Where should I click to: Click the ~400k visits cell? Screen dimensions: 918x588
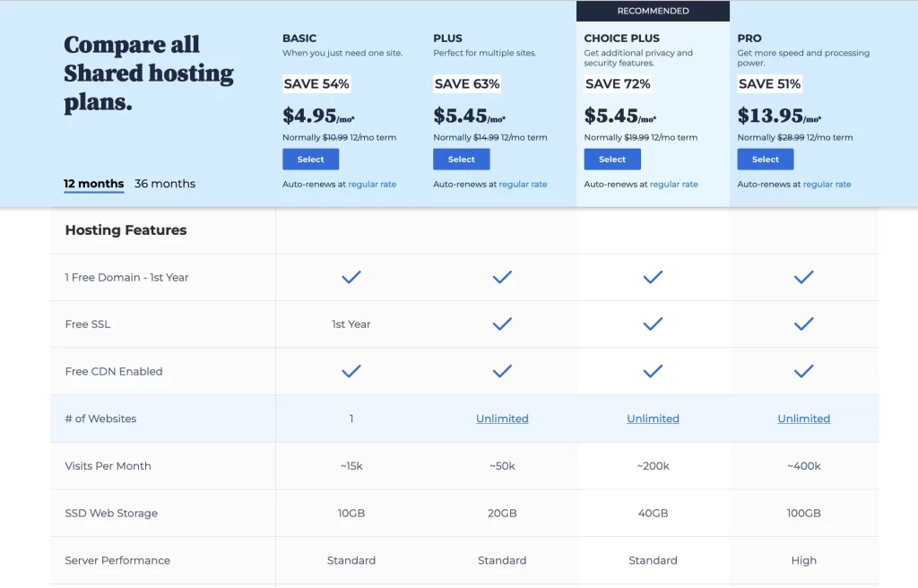point(804,466)
